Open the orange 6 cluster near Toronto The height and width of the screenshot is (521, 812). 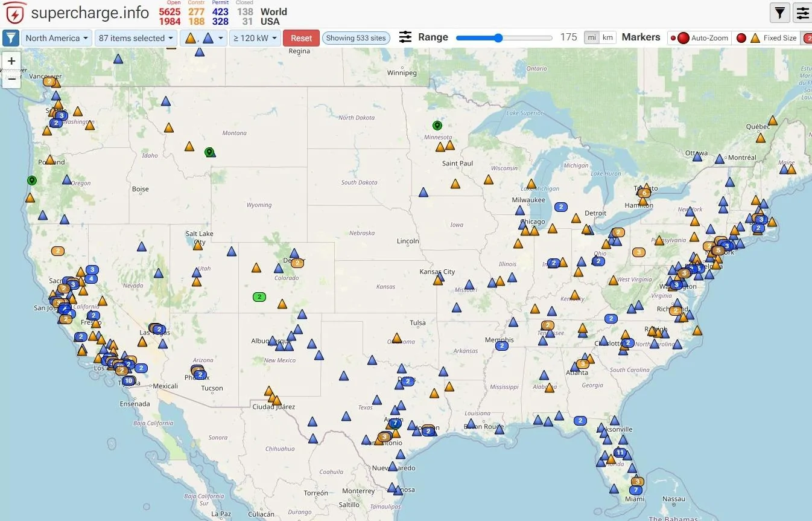coord(645,193)
